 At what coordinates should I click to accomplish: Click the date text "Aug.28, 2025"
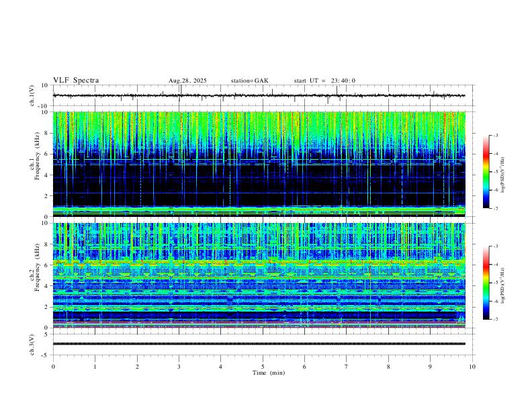coord(187,81)
